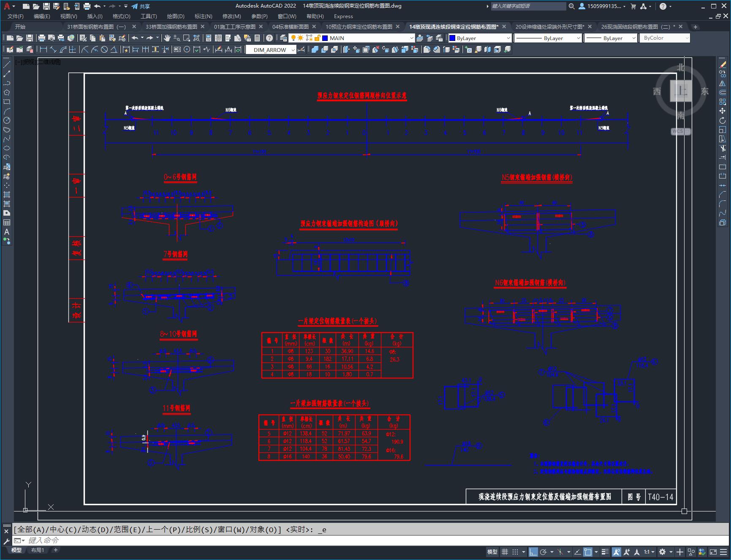Click the Make Object's Layer Current icon
This screenshot has height=560, width=731.
(420, 38)
